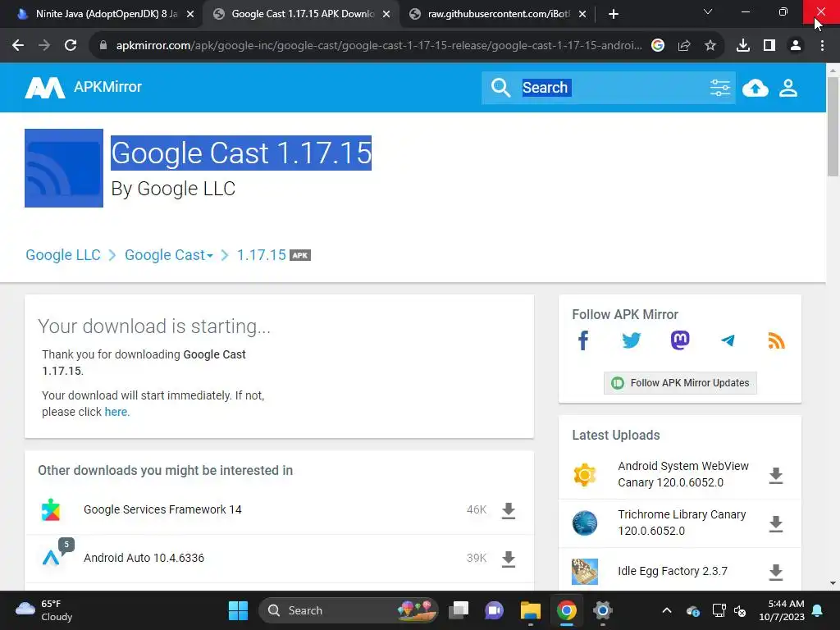This screenshot has width=840, height=630.
Task: Show hidden icons in system tray
Action: 666,610
